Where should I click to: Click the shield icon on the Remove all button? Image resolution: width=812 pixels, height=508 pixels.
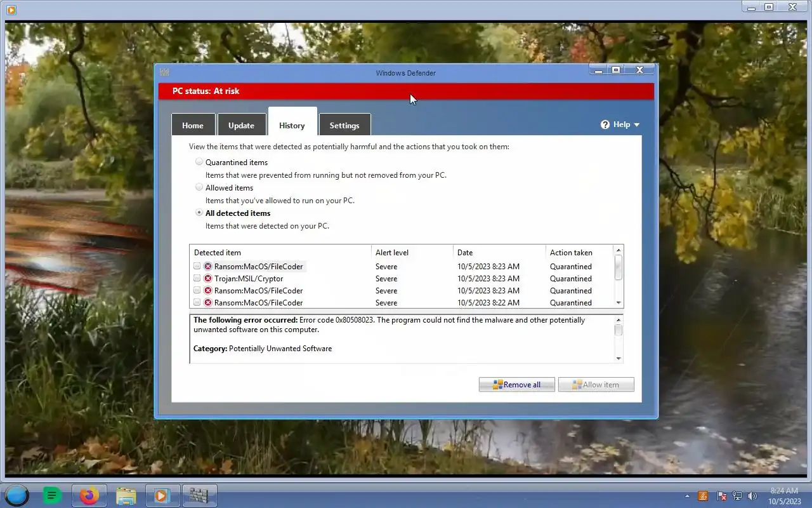pos(498,385)
